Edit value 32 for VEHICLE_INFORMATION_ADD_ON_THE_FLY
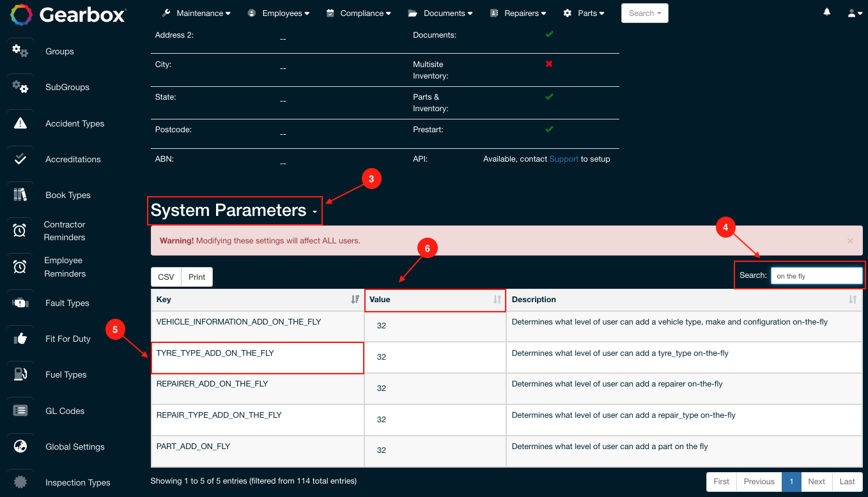Image resolution: width=868 pixels, height=497 pixels. tap(382, 326)
